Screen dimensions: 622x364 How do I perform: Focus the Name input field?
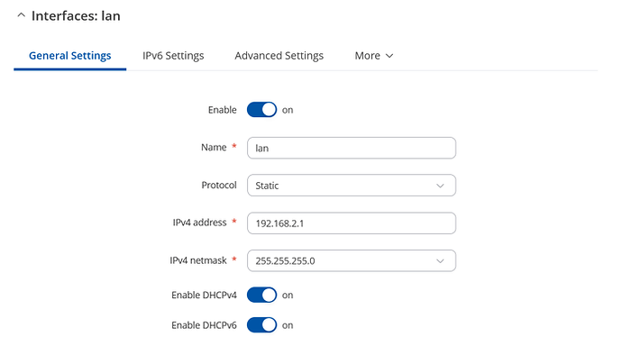[x=351, y=148]
